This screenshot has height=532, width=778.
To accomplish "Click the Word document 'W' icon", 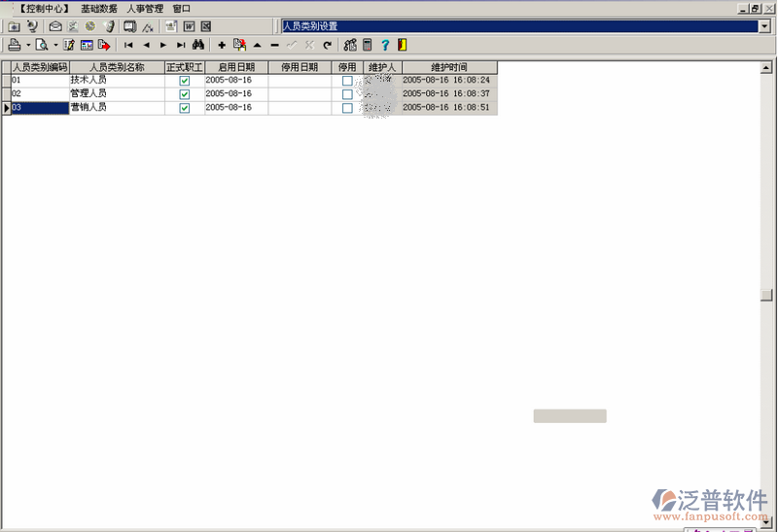I will pos(189,26).
